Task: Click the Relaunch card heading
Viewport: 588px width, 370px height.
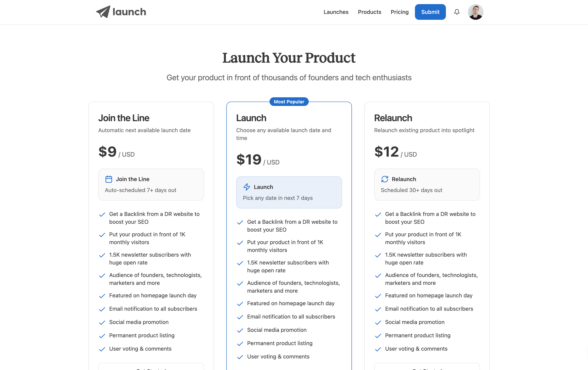Action: pos(393,118)
